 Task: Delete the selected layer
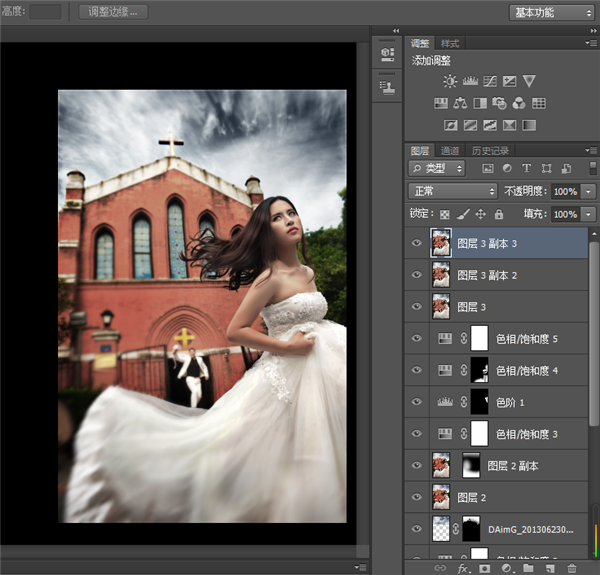[x=572, y=568]
